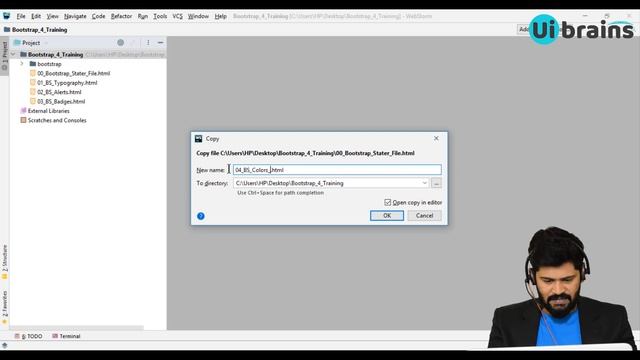Click inside the New name input field

pos(337,170)
